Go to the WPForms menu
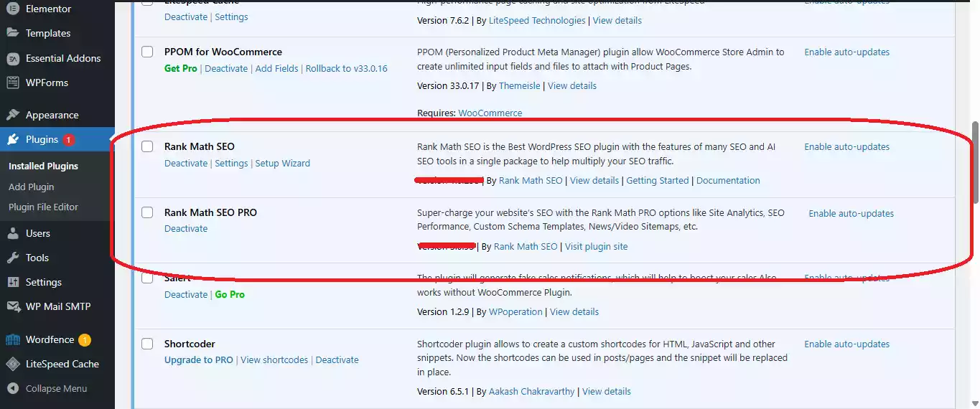Screen dimensions: 980x409 (47, 83)
